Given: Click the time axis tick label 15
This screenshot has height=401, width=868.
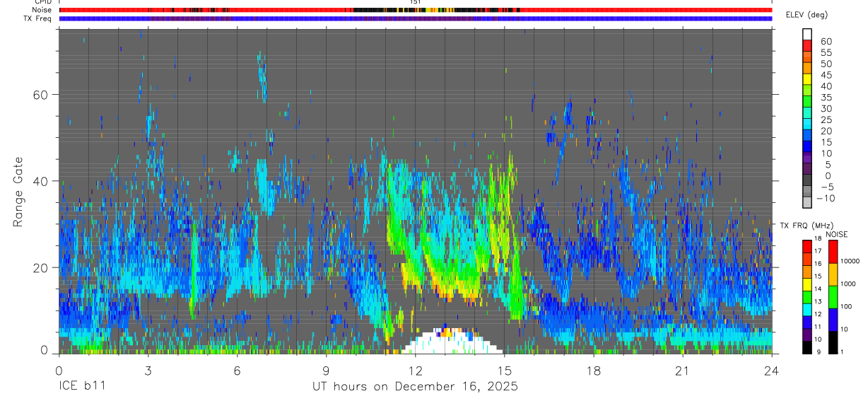Looking at the screenshot, I should tap(504, 370).
